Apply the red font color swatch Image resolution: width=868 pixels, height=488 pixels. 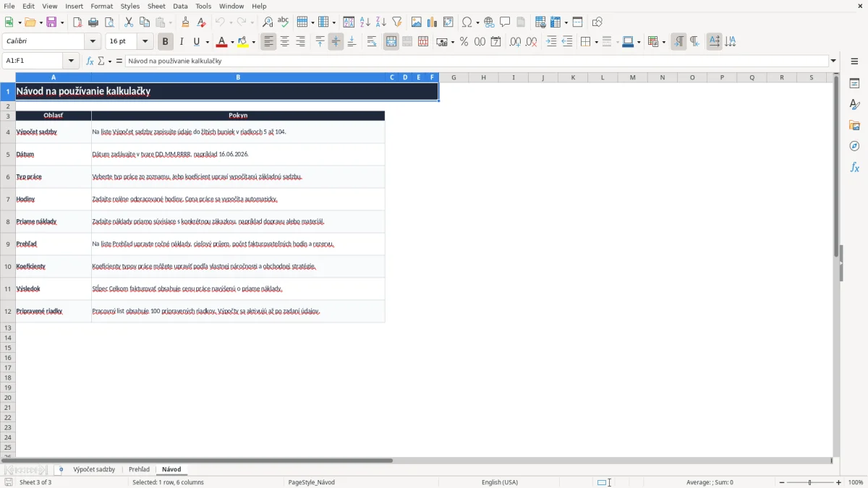point(221,42)
